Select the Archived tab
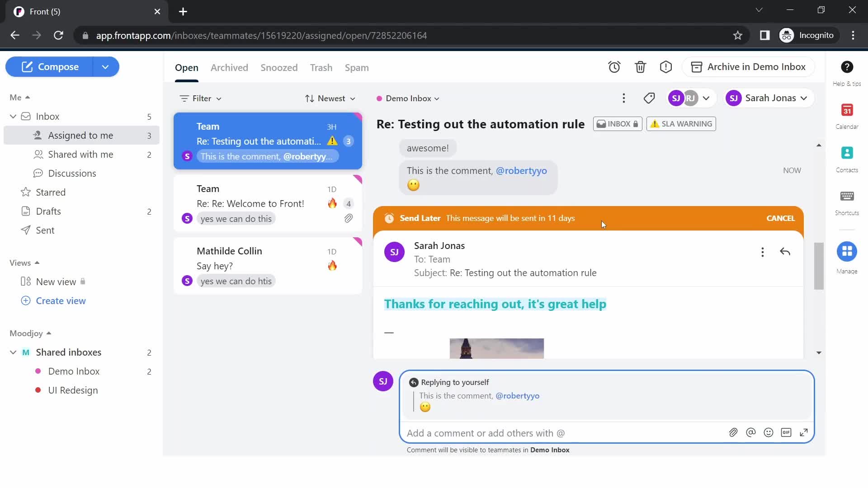Screen dimensions: 868x488 click(229, 67)
